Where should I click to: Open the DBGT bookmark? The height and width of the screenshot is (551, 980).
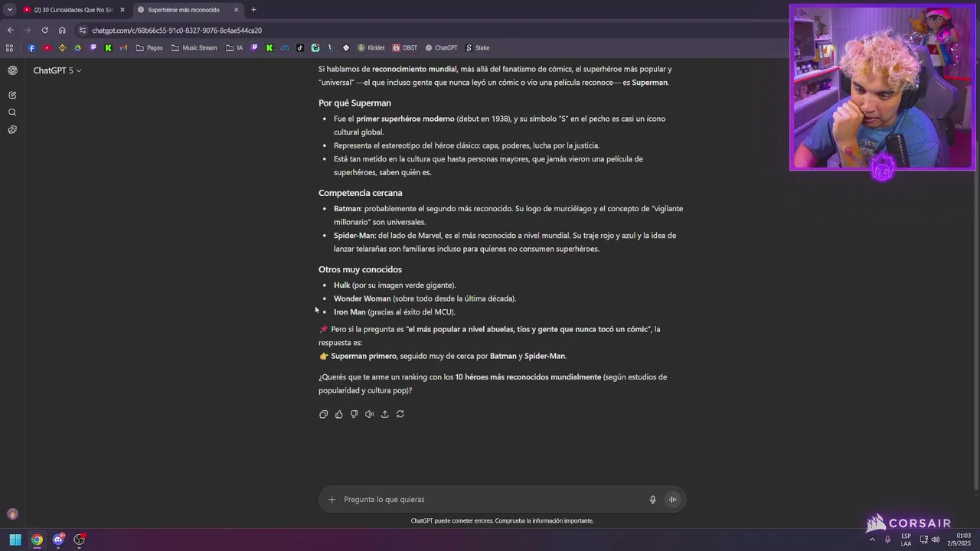click(x=405, y=47)
